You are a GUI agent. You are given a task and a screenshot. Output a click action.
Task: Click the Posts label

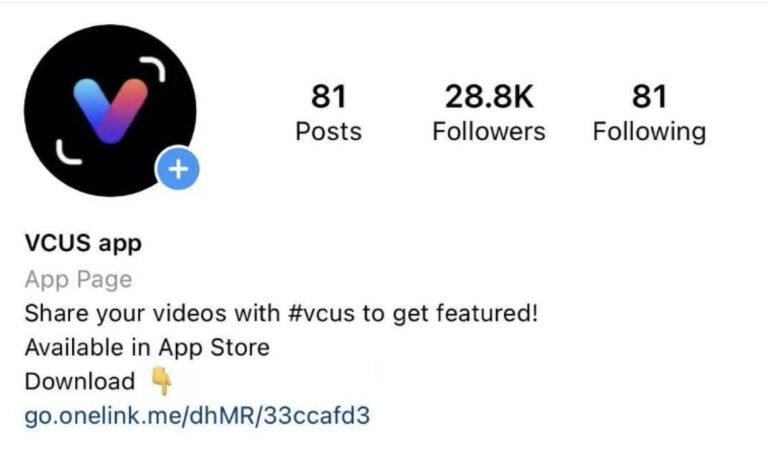point(329,131)
